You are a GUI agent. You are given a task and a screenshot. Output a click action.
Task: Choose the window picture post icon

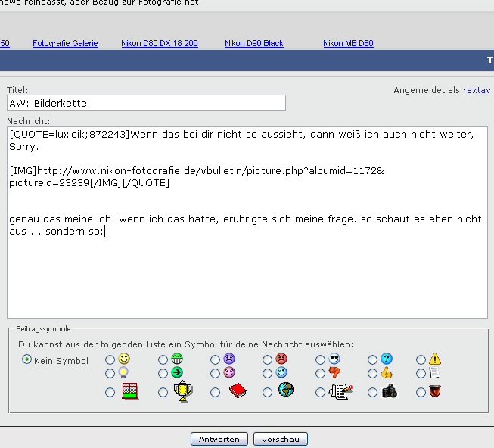(130, 391)
